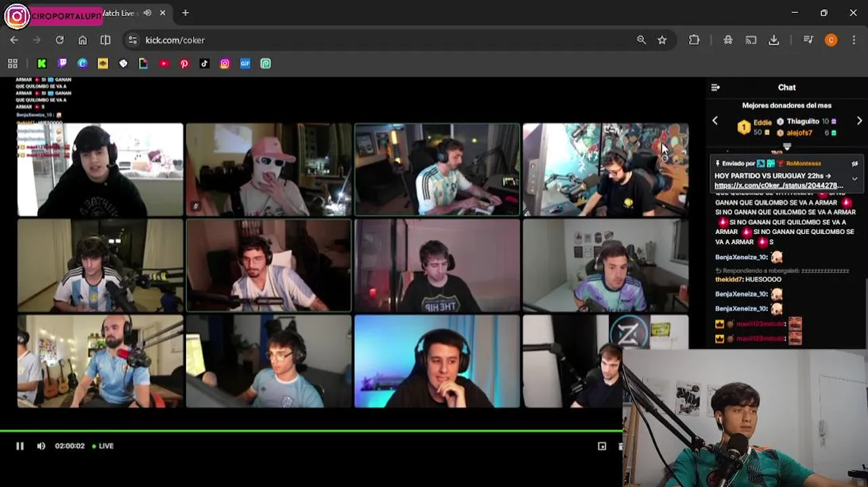Jump to the LIVE indicator

[x=103, y=446]
